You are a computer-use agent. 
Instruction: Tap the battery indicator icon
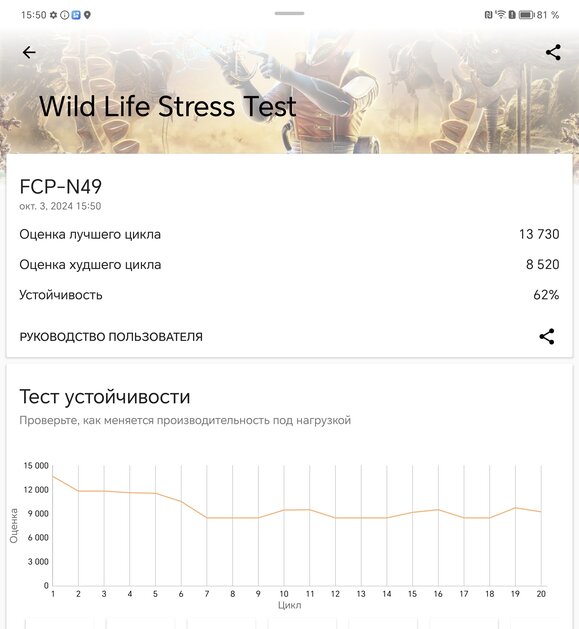coord(526,15)
